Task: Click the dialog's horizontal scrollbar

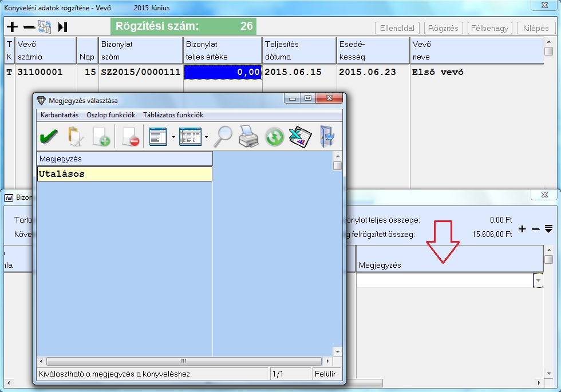Action: [x=183, y=362]
